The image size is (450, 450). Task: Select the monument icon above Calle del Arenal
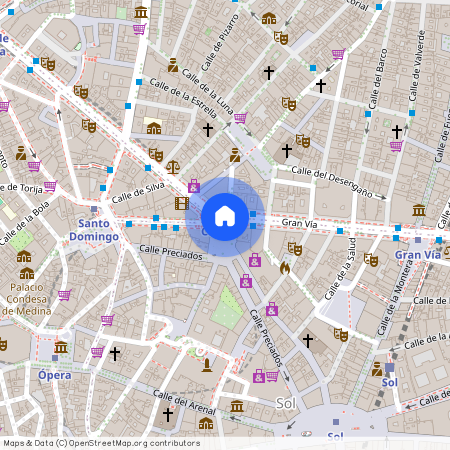pyautogui.click(x=207, y=365)
